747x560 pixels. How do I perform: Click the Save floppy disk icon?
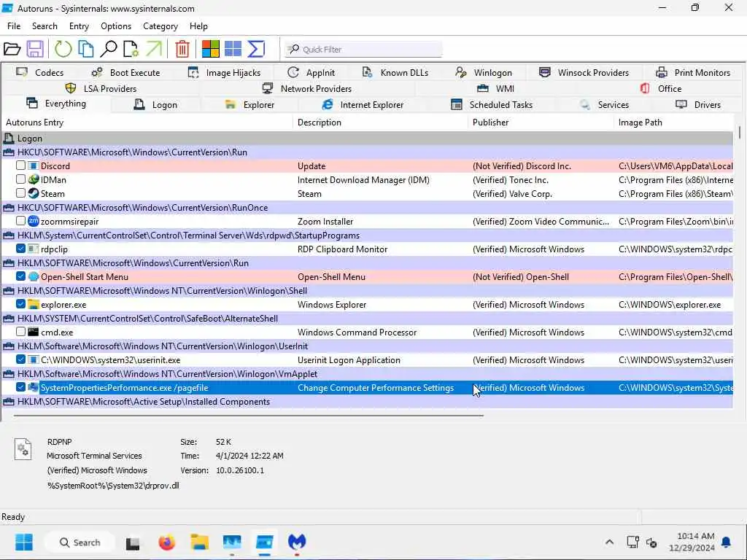(35, 49)
